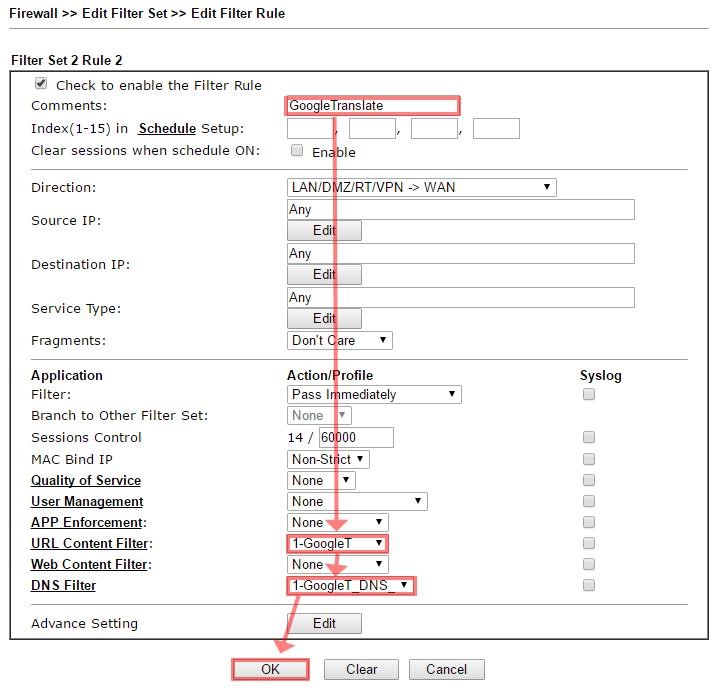Click the first Schedule index field
The image size is (717, 692).
(310, 129)
